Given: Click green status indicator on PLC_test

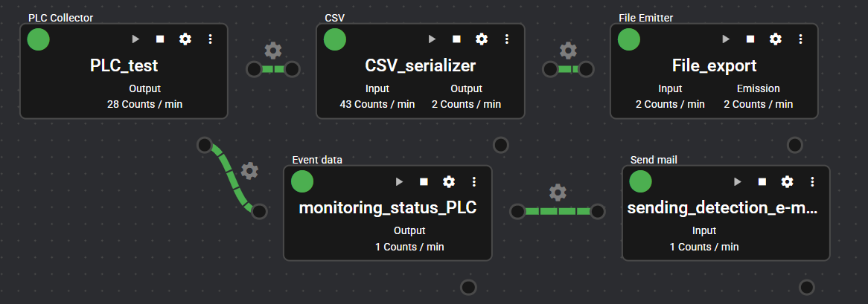Looking at the screenshot, I should [x=39, y=39].
